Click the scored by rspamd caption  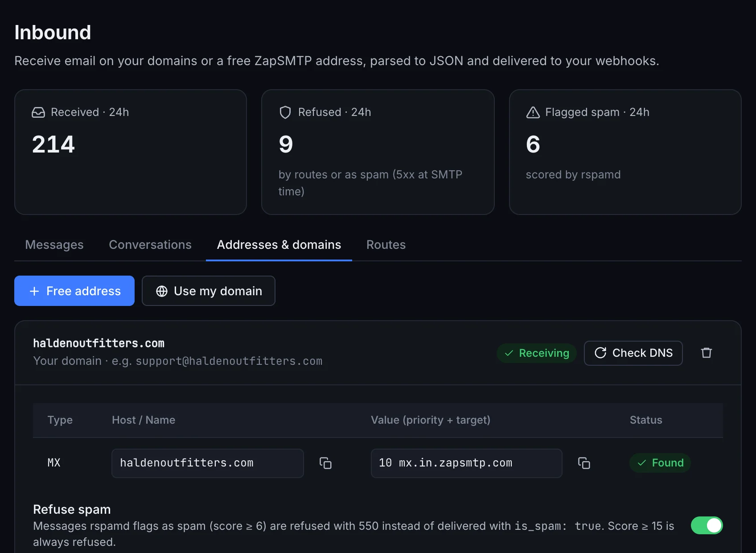[573, 175]
